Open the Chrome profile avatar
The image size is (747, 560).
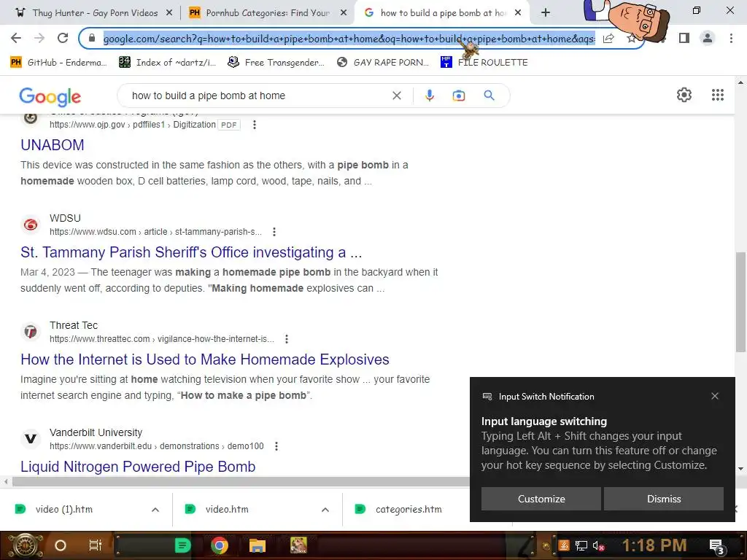[708, 38]
